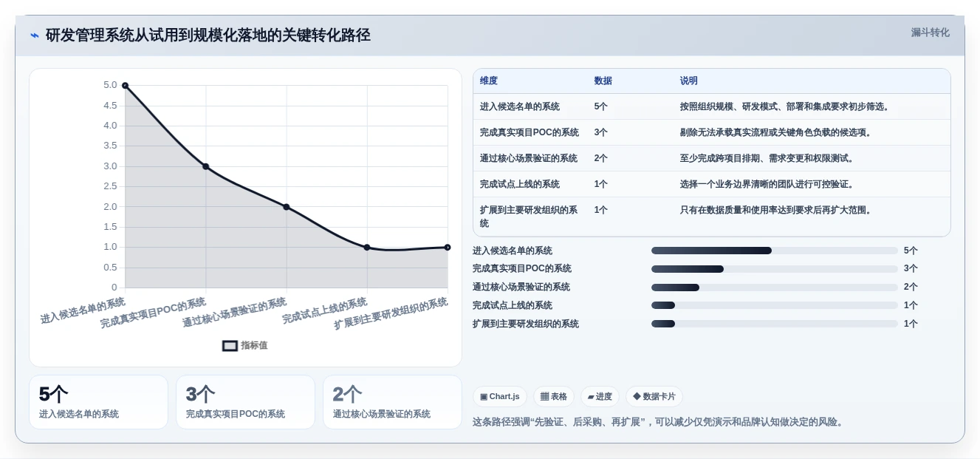Click table cell 完成真实项目POC的系统
This screenshot has width=980, height=459.
(530, 132)
